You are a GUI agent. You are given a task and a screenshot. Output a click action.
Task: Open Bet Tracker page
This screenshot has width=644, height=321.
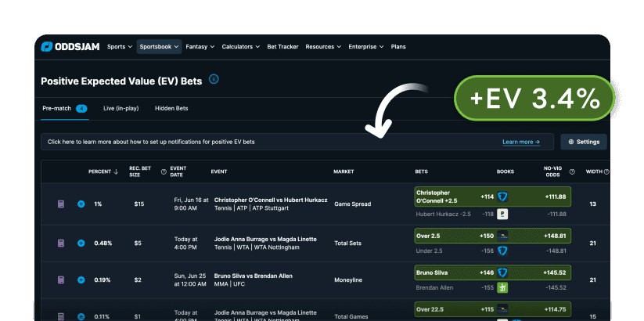coord(282,47)
